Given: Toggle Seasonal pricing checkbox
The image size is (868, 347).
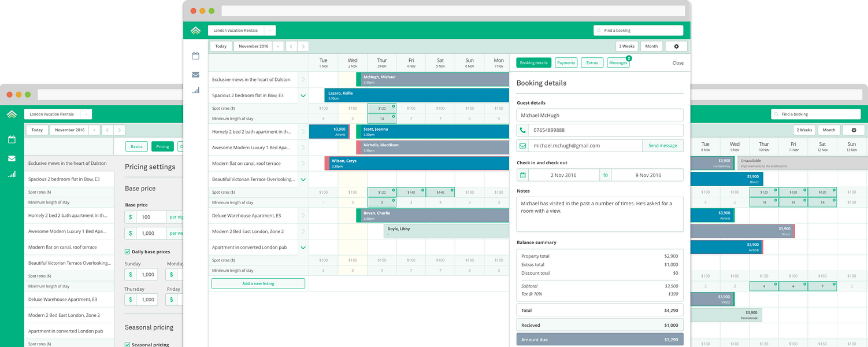Looking at the screenshot, I should (x=127, y=345).
